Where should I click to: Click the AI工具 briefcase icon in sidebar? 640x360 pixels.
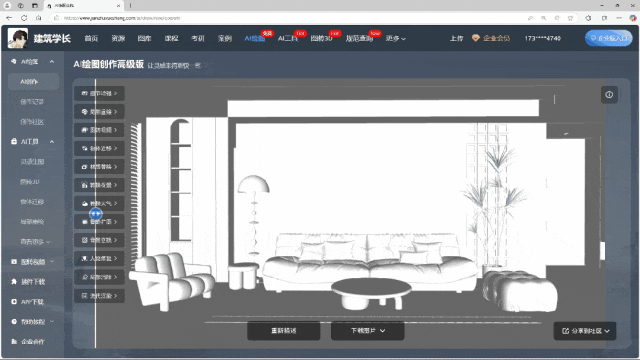click(14, 142)
